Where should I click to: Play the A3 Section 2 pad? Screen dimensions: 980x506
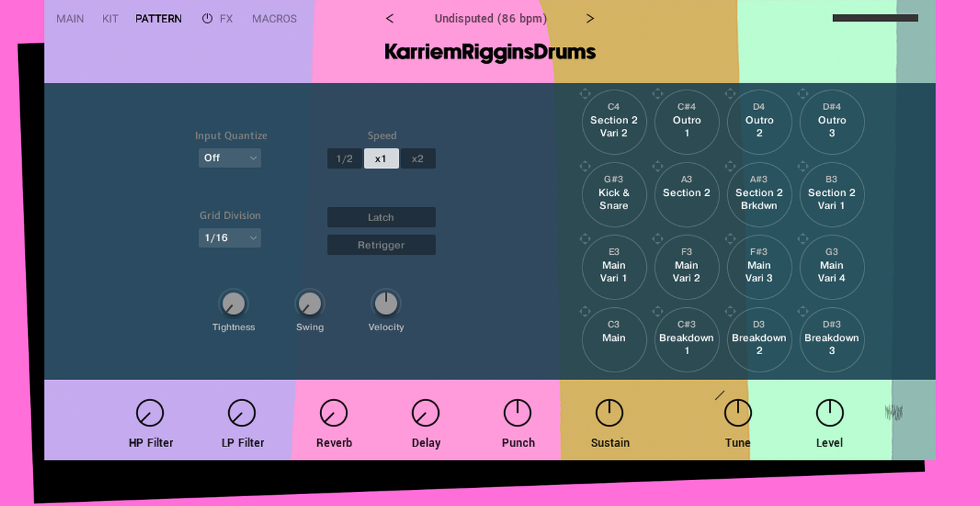[x=687, y=195]
